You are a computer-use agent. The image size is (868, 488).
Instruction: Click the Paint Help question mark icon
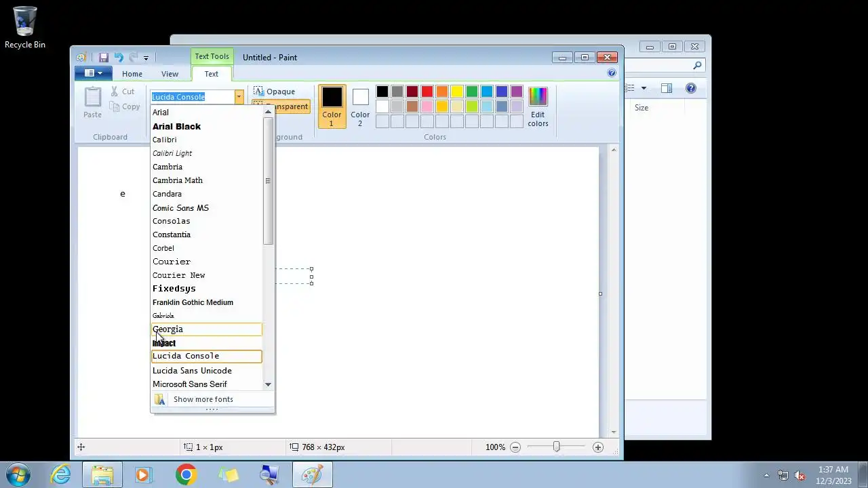pyautogui.click(x=612, y=73)
